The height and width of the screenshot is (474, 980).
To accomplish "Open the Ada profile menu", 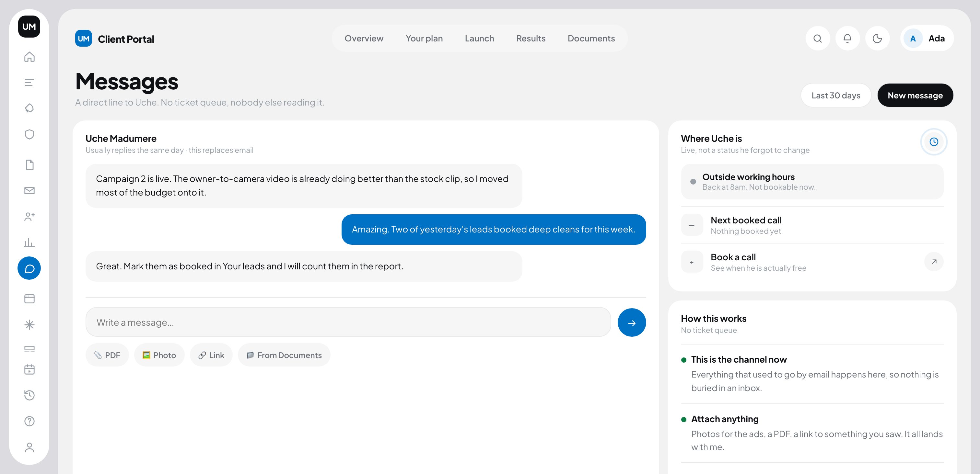I will click(927, 39).
